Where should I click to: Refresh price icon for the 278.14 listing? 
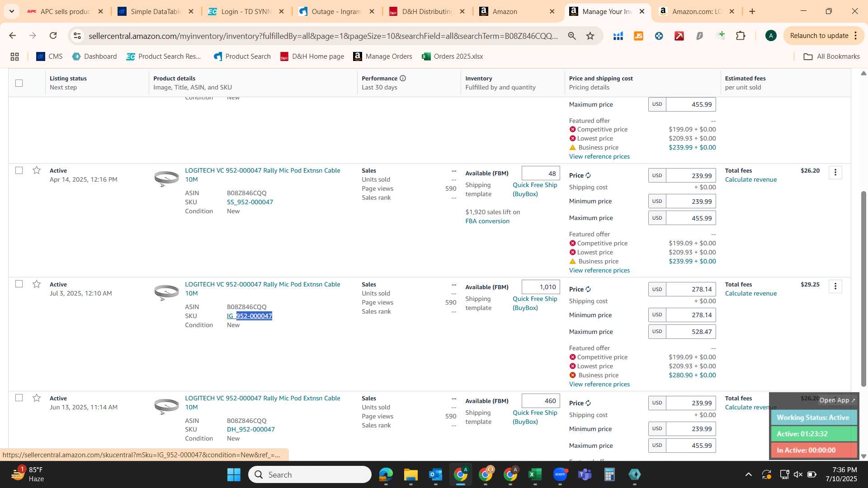click(588, 289)
